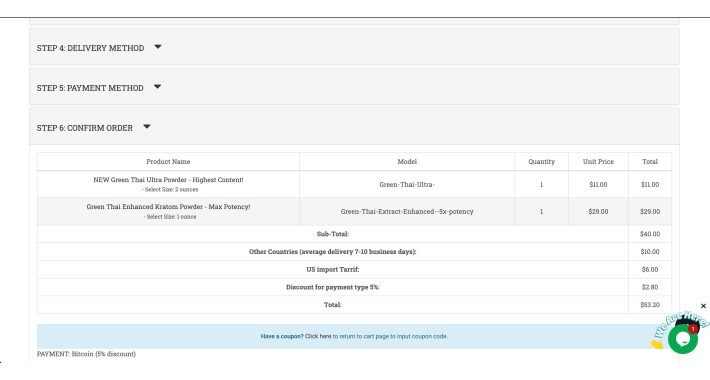
Task: Click the Other Countries delivery label
Action: point(332,252)
